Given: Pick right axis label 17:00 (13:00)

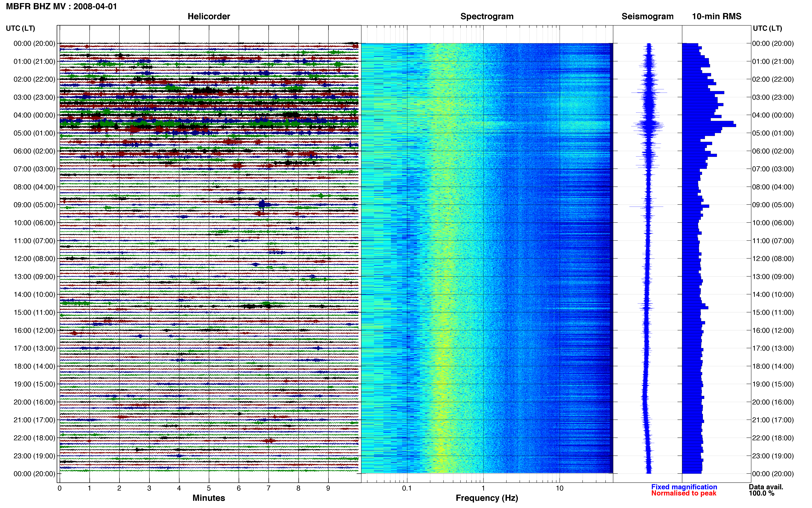Looking at the screenshot, I should [773, 348].
